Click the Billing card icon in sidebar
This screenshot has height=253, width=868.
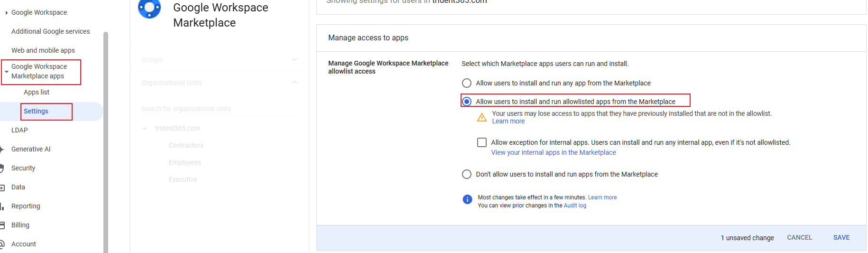2,225
